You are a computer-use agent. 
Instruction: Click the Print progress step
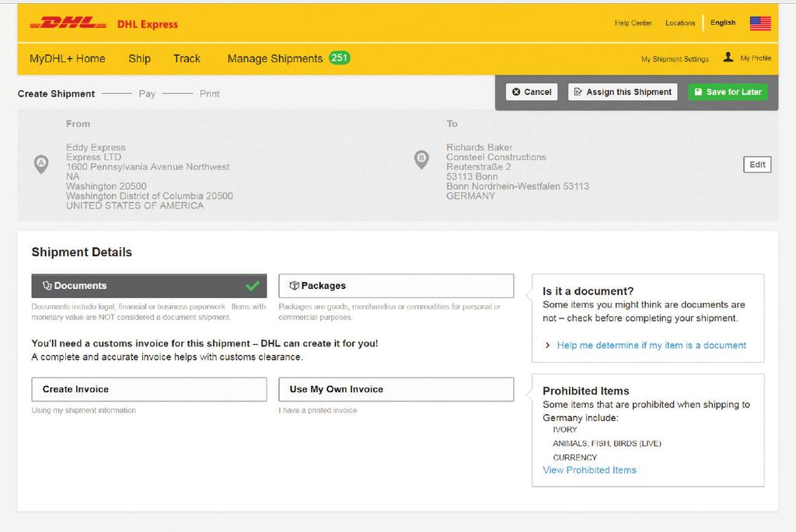click(x=210, y=94)
